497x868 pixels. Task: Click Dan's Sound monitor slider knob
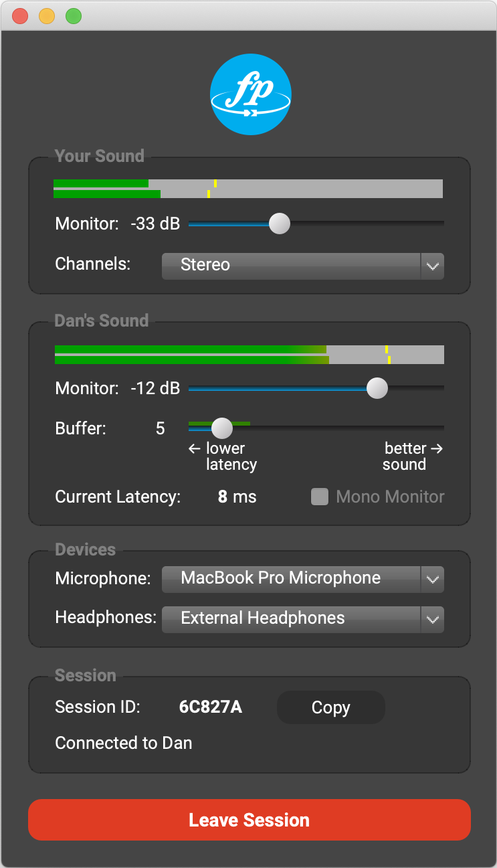[377, 388]
